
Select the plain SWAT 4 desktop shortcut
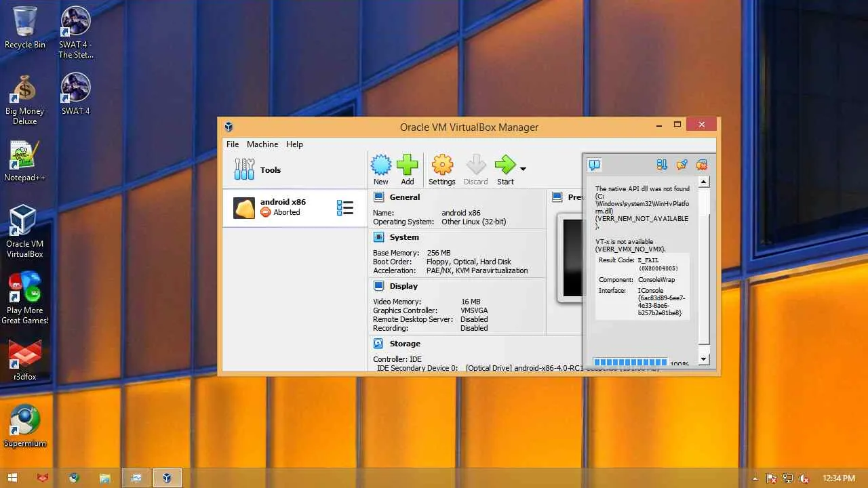(76, 94)
